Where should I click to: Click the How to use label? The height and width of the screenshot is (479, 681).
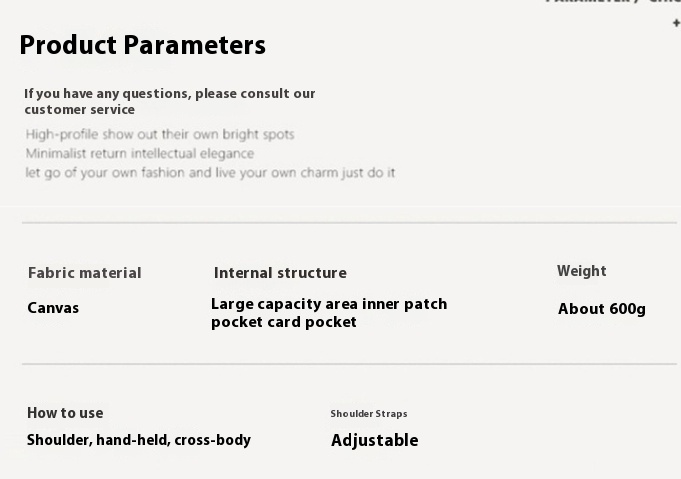[65, 413]
